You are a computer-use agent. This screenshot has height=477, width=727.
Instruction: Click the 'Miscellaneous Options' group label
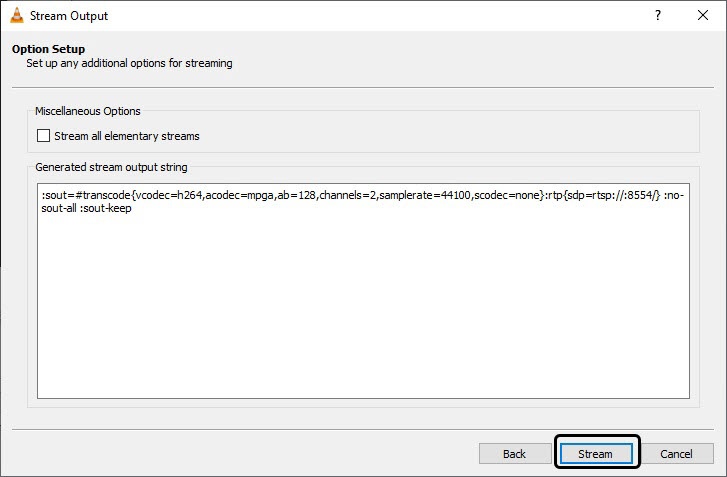(x=88, y=111)
